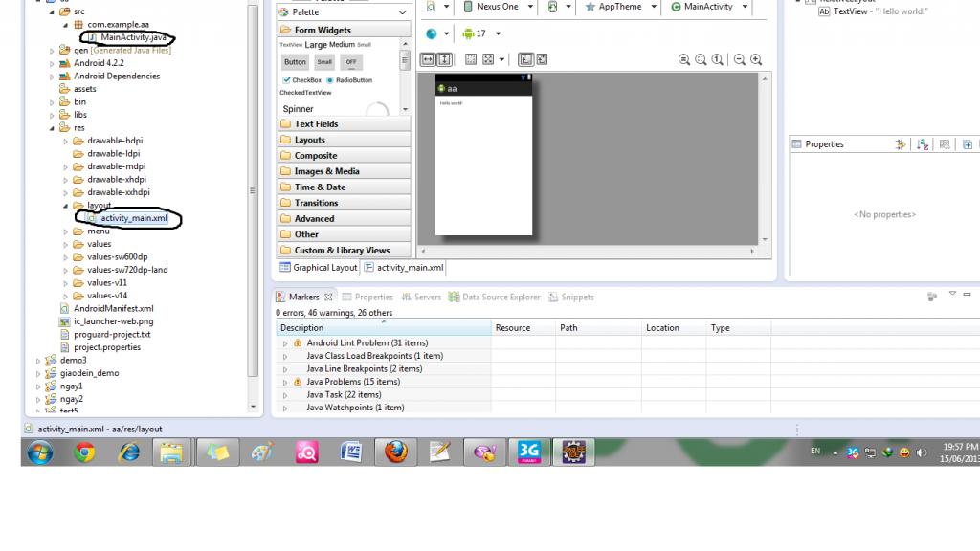Expand the values-sw600dp folder

click(66, 257)
